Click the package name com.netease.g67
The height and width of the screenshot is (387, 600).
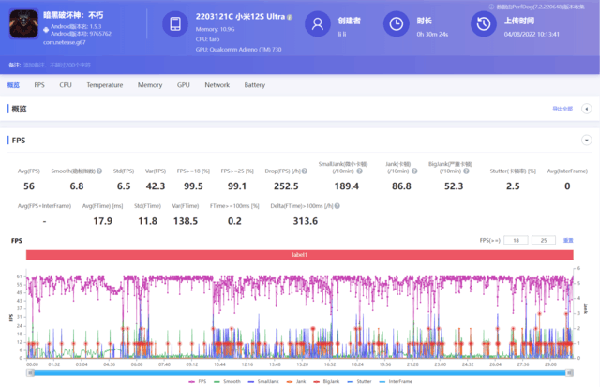(x=64, y=42)
